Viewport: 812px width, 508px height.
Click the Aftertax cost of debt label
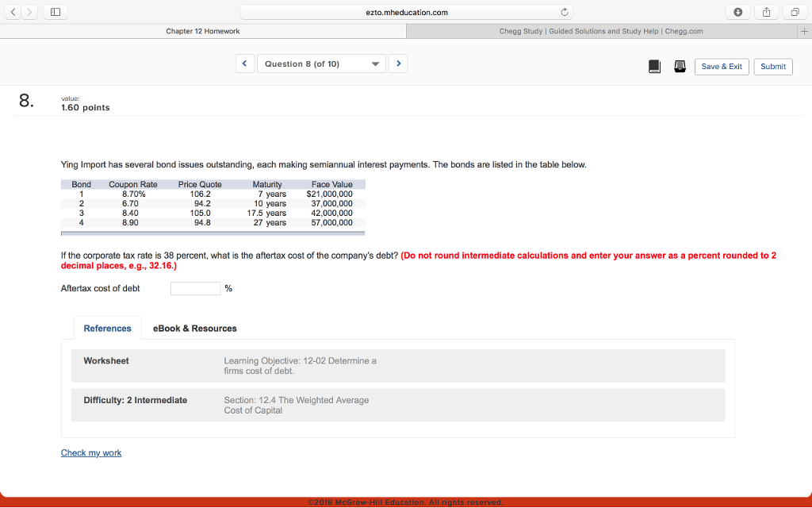tap(101, 288)
